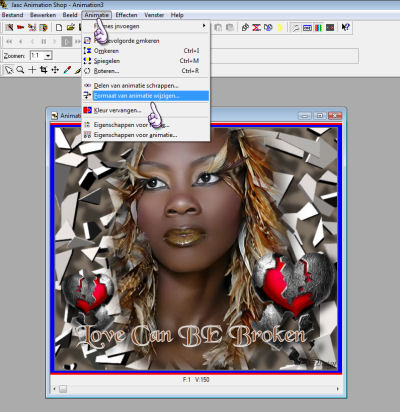Viewport: 400px width, 412px height.
Task: Close the open Animatie menu
Action: tap(96, 15)
